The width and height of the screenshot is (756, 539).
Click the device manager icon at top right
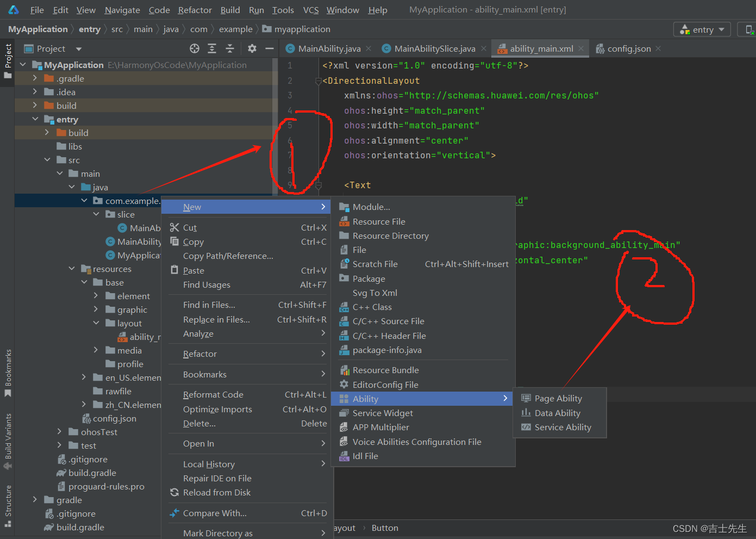[749, 29]
